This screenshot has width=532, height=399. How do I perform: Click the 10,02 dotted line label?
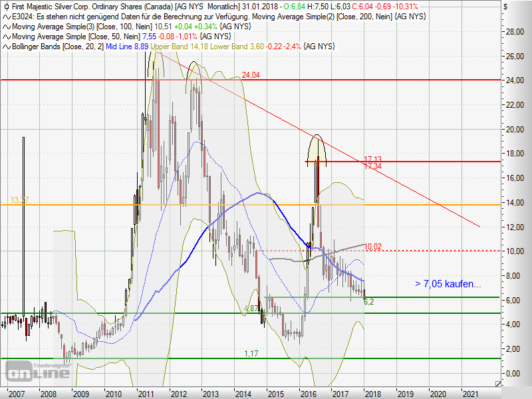coord(372,247)
